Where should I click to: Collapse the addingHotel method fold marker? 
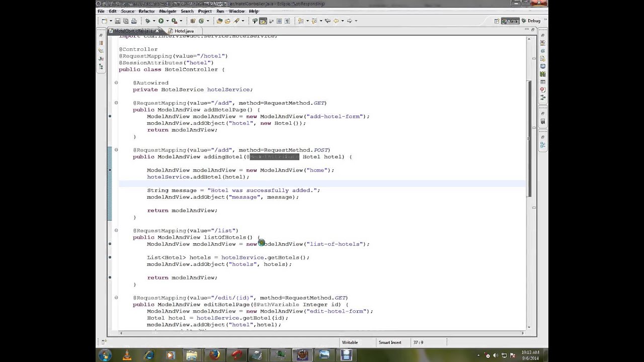click(x=116, y=150)
